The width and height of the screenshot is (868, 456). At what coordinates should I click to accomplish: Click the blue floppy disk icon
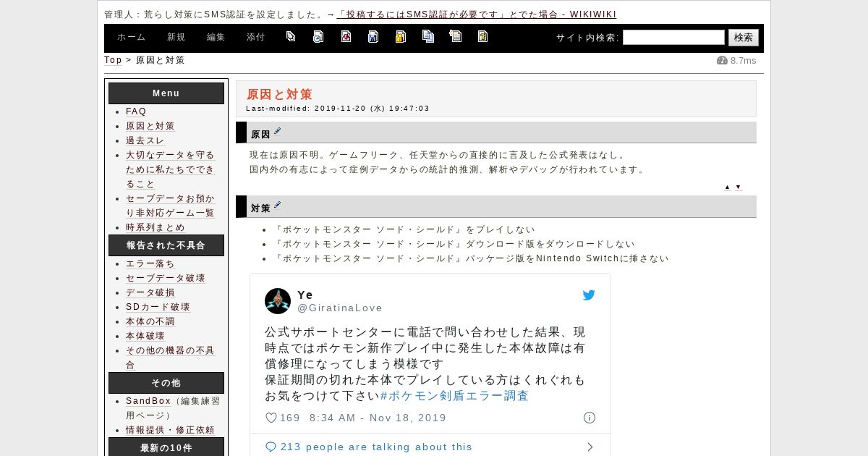(373, 36)
